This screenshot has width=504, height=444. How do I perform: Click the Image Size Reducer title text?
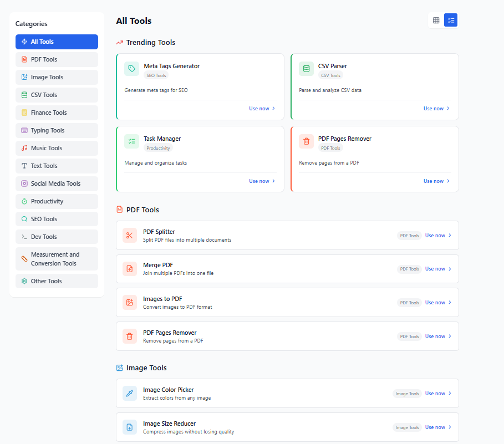170,423
